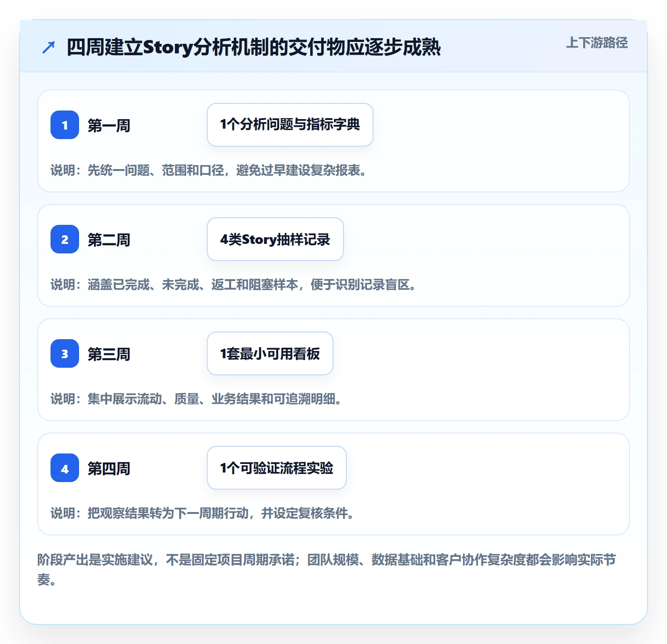
Task: Select the number 2 step badge
Action: coord(65,239)
